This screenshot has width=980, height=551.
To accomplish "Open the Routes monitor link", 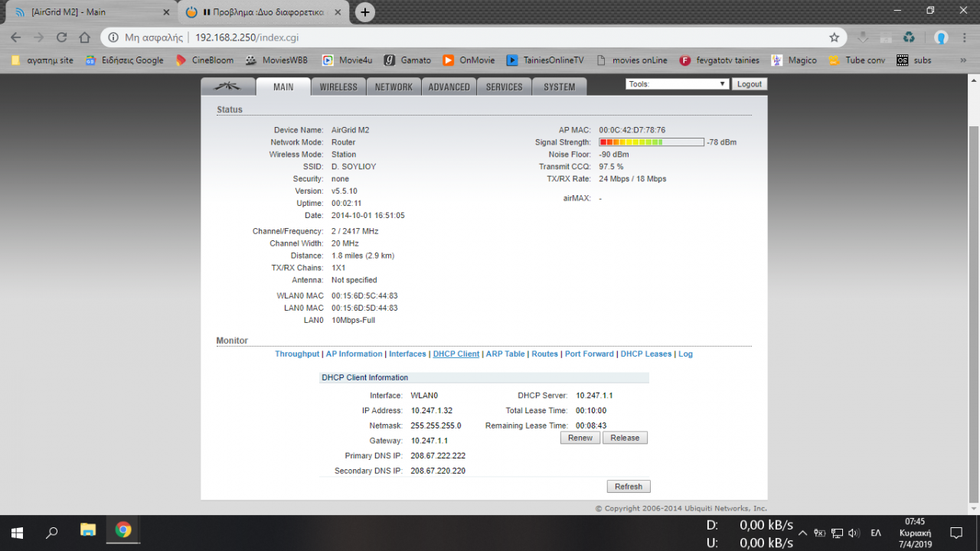I will (545, 354).
